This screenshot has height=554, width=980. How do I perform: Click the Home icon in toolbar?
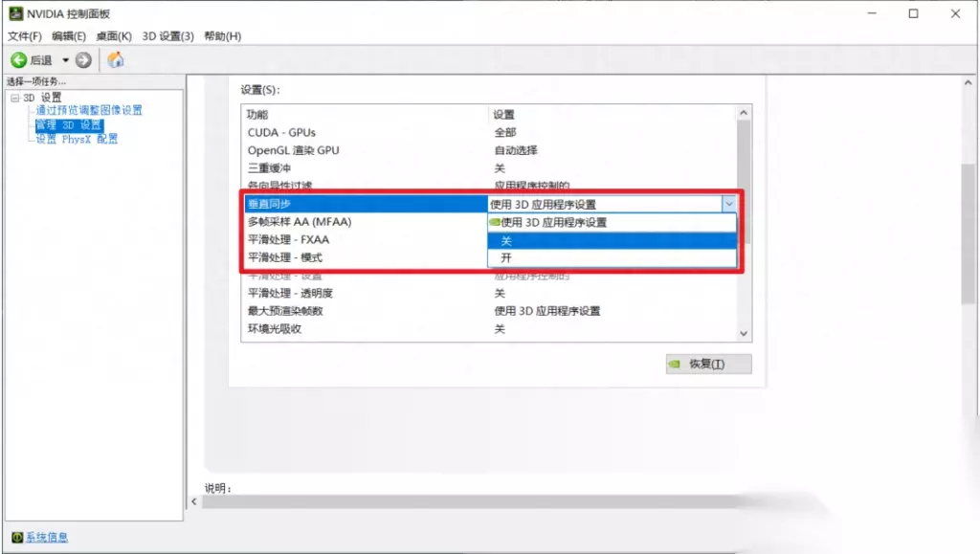[x=116, y=60]
